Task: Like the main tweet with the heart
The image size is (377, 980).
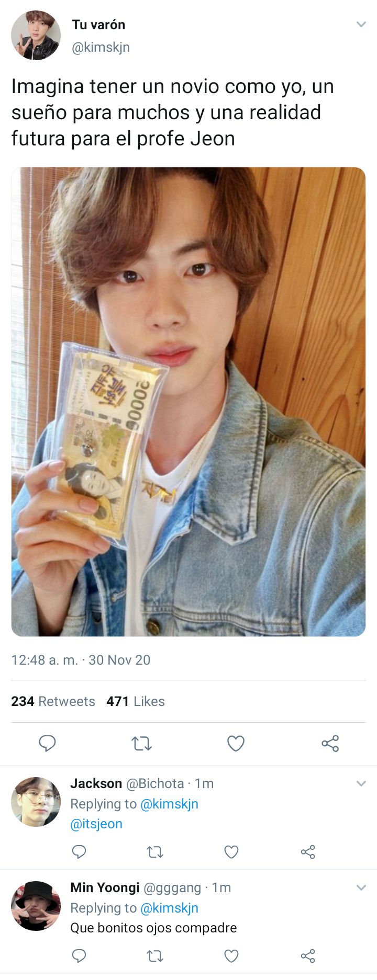Action: click(236, 743)
